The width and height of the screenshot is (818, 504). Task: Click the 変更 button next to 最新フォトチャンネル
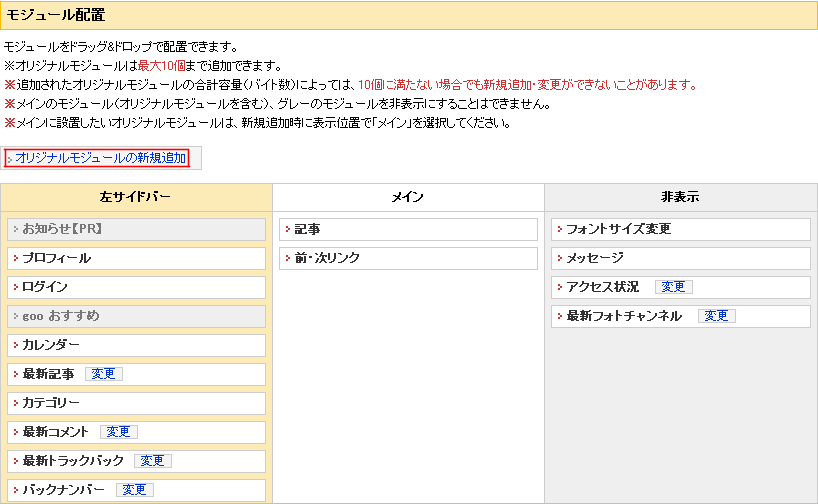pyautogui.click(x=716, y=316)
